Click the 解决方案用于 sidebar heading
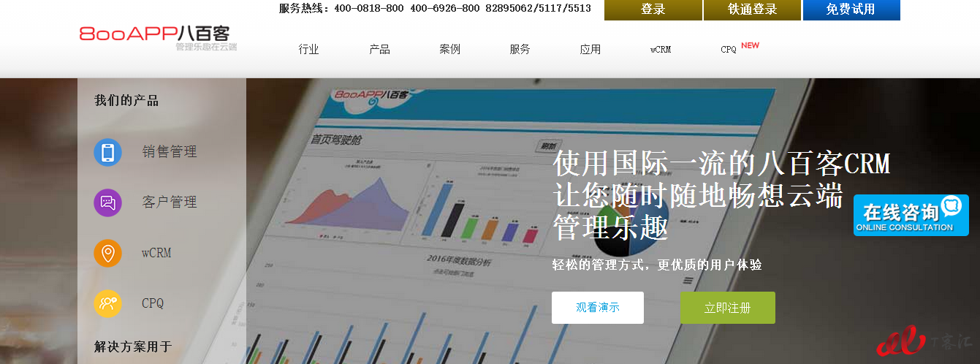 click(x=133, y=346)
